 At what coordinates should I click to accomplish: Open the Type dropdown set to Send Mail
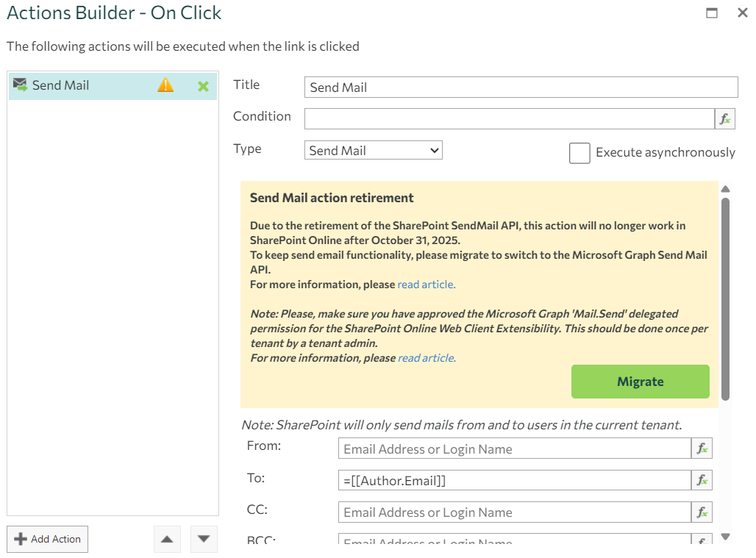click(373, 150)
